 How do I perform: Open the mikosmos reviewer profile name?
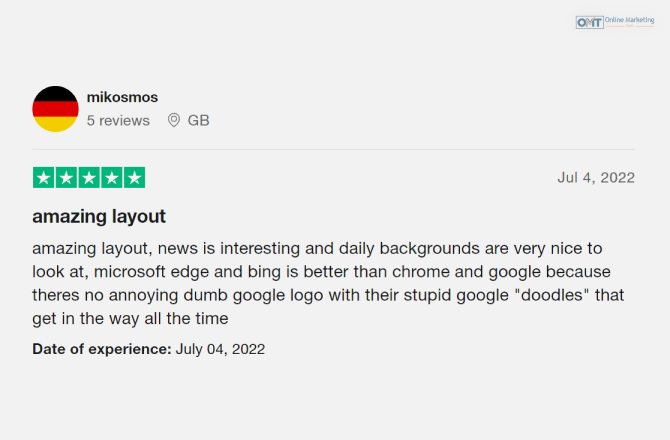coord(122,97)
